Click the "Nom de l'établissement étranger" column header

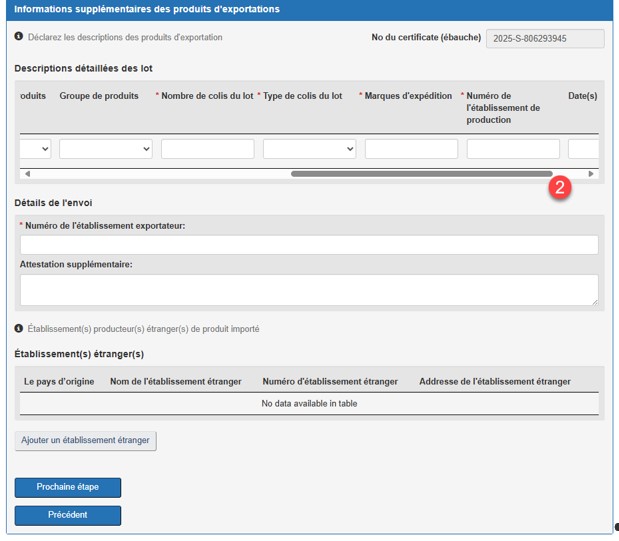tap(176, 381)
